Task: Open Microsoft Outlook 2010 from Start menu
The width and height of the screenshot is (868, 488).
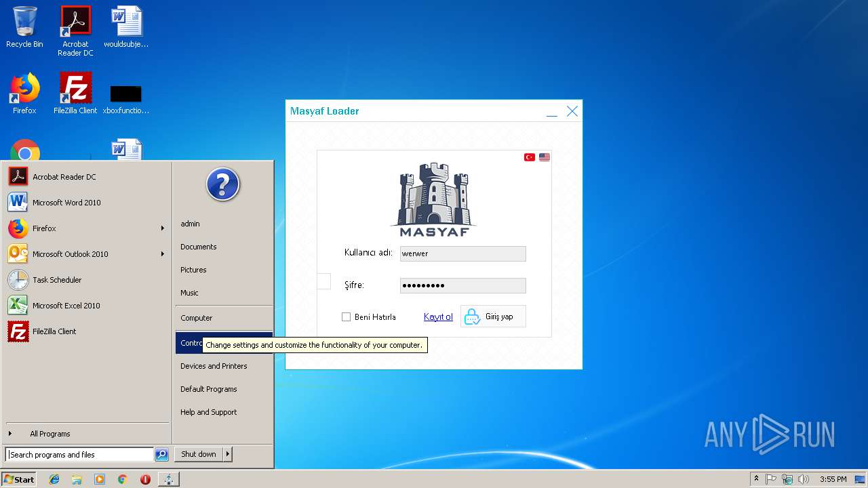Action: pyautogui.click(x=86, y=254)
